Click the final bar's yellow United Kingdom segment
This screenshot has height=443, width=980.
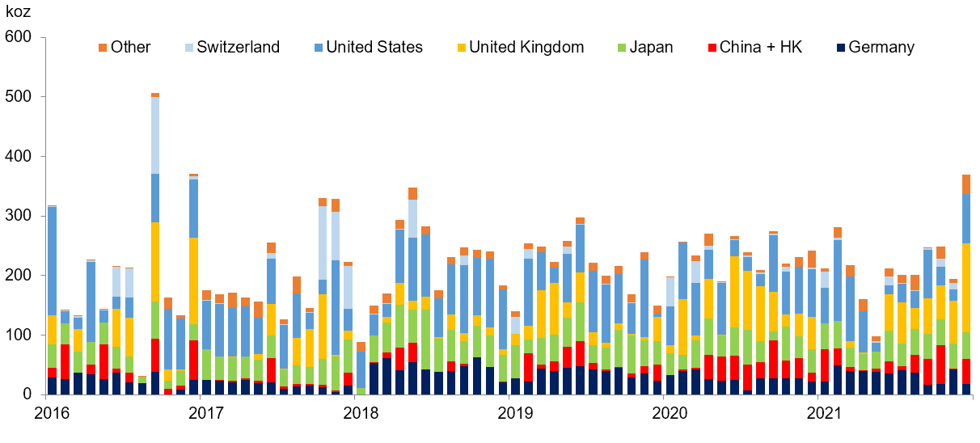click(966, 288)
